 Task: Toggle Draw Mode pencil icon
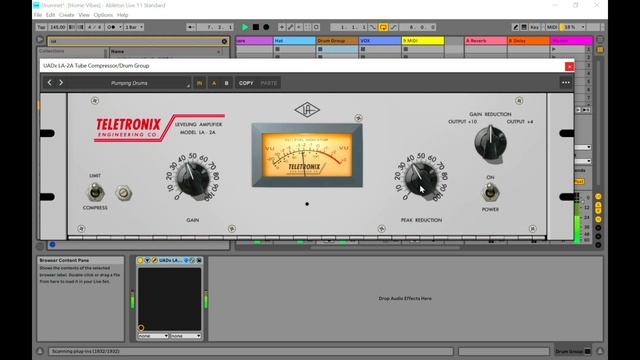tap(515, 27)
